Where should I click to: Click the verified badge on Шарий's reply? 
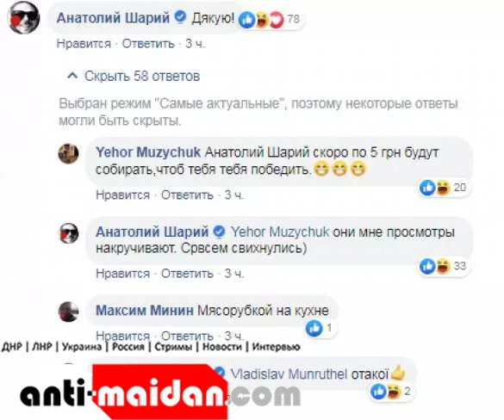click(219, 232)
